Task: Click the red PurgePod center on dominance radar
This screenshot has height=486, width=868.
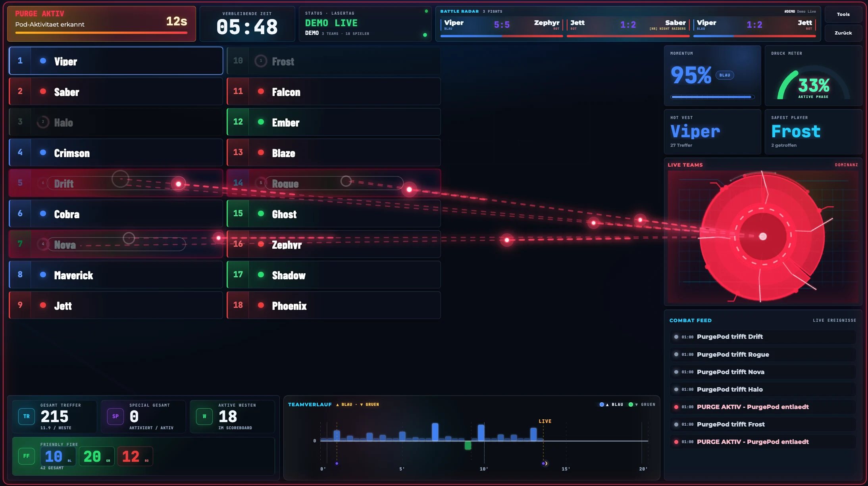Action: coord(762,236)
